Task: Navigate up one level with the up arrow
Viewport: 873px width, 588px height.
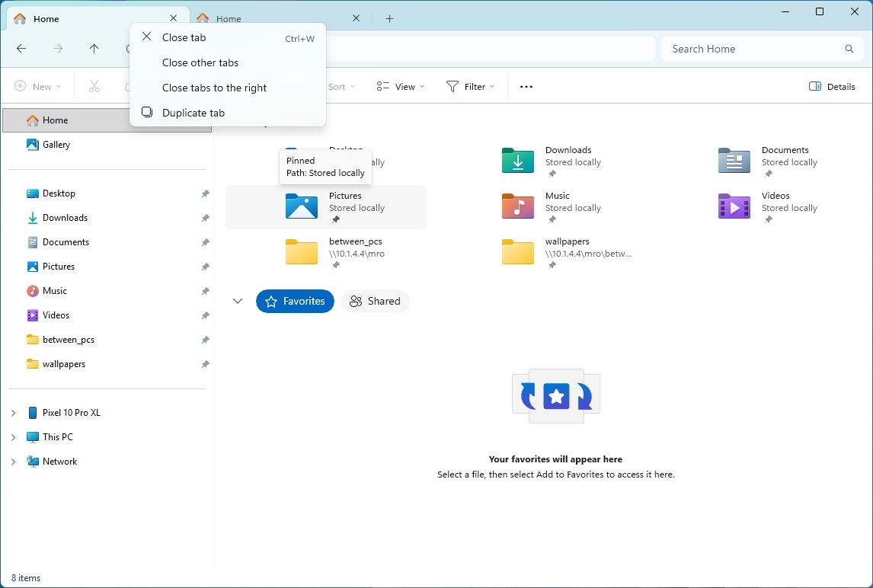Action: pyautogui.click(x=94, y=48)
